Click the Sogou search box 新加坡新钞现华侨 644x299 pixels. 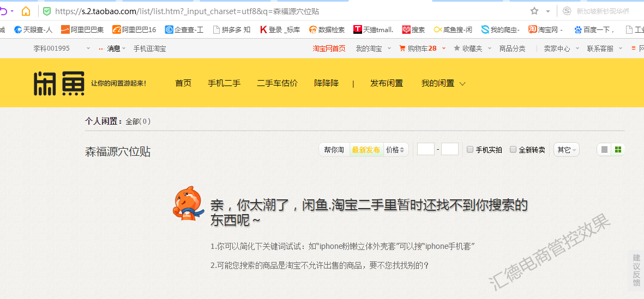(x=603, y=11)
